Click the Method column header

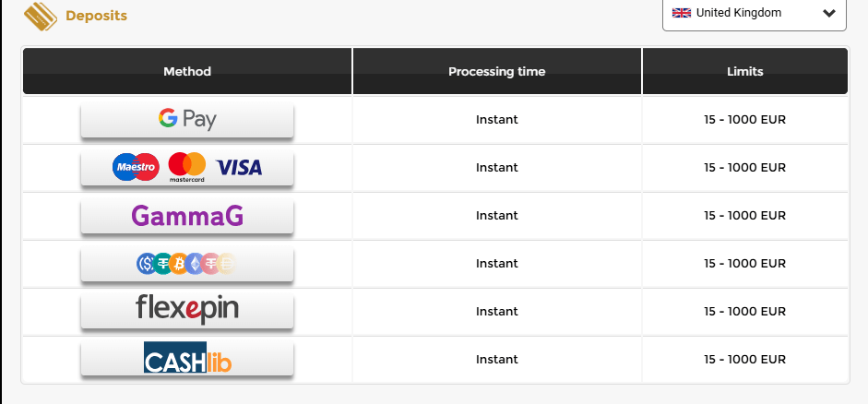(187, 71)
